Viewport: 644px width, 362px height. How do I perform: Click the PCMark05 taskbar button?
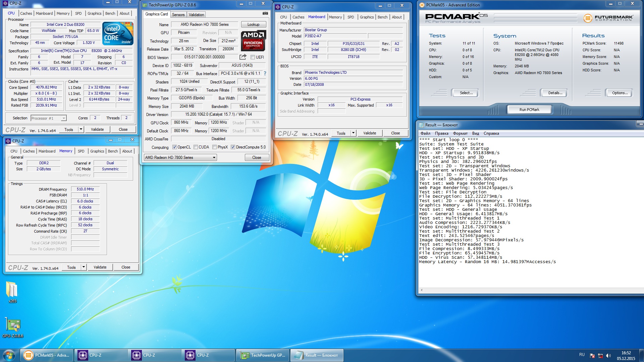(47, 355)
